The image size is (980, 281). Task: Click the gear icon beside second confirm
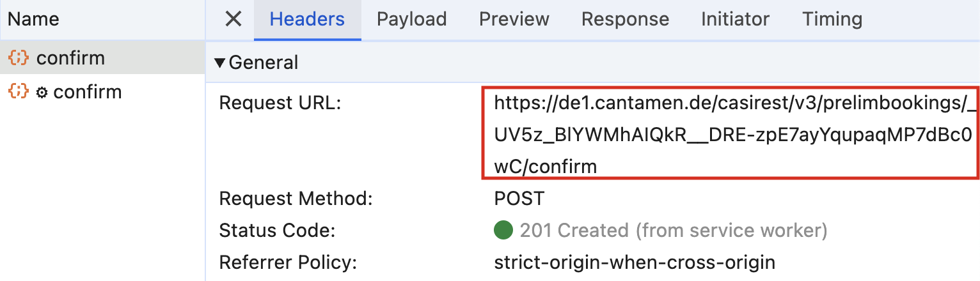click(x=42, y=93)
